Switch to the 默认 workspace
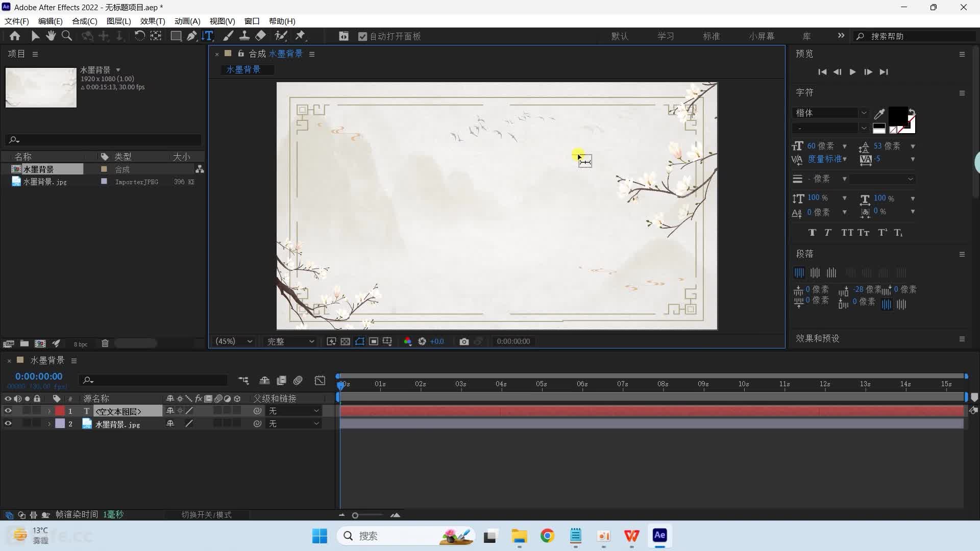980x551 pixels. pyautogui.click(x=620, y=36)
